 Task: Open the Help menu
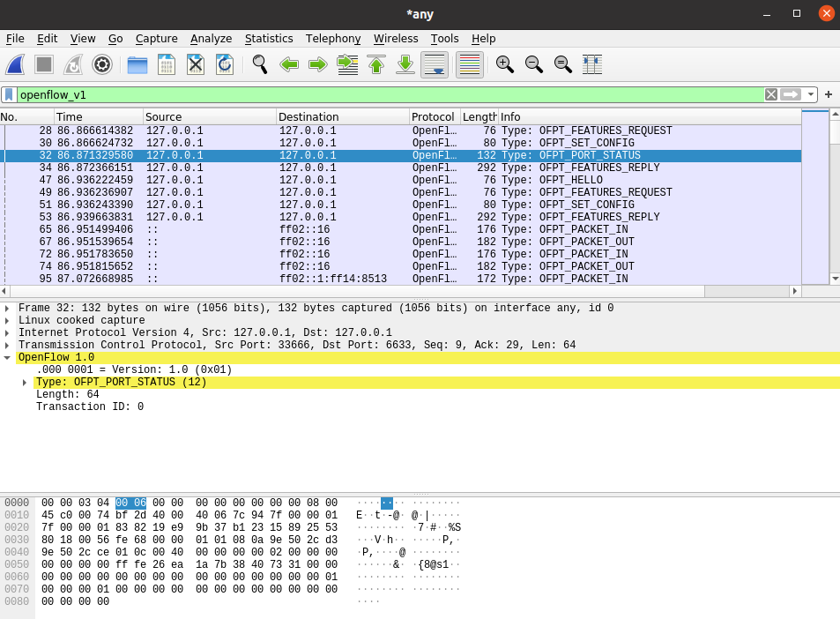pyautogui.click(x=484, y=39)
